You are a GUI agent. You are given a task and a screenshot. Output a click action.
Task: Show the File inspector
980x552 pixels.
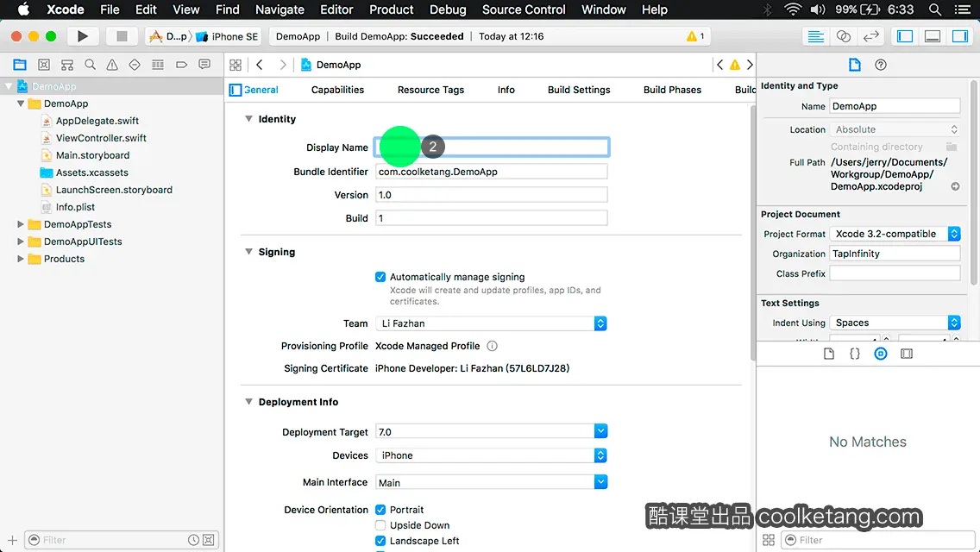(x=854, y=65)
